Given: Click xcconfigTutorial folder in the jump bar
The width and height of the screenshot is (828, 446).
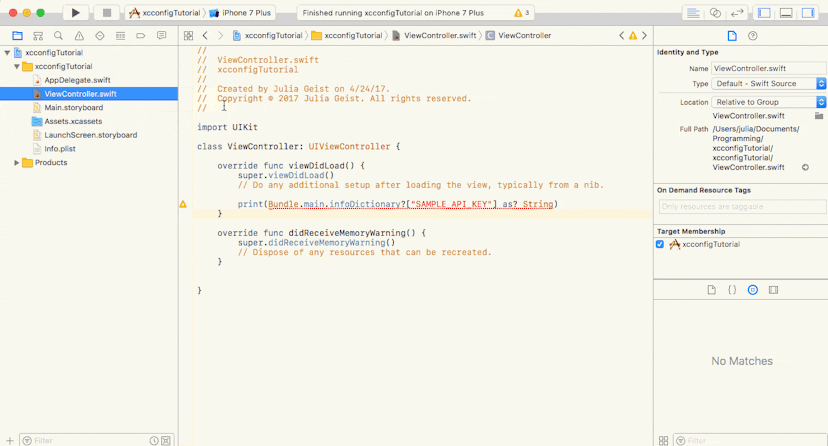Looking at the screenshot, I should (x=347, y=35).
